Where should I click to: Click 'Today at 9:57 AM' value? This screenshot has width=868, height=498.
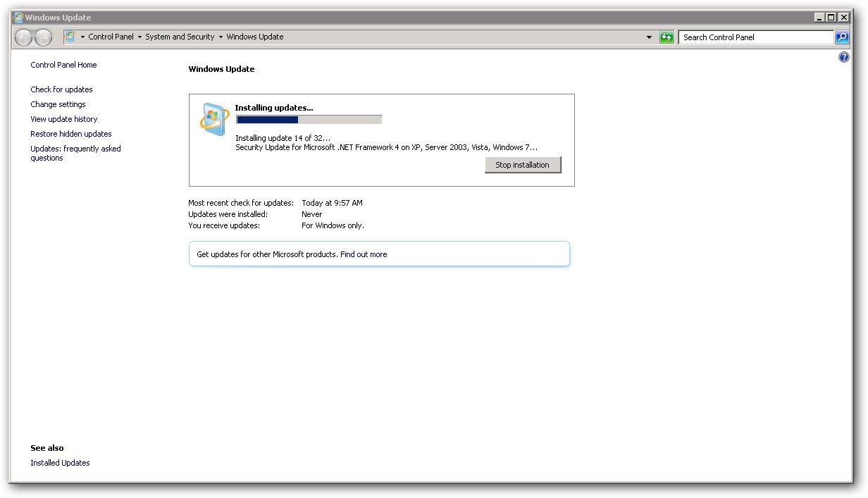tap(332, 203)
